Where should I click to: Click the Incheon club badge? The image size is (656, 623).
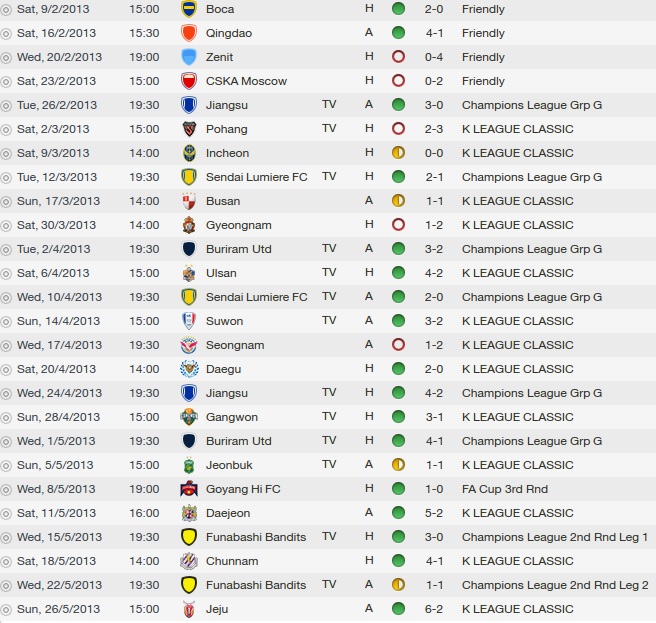(x=188, y=153)
